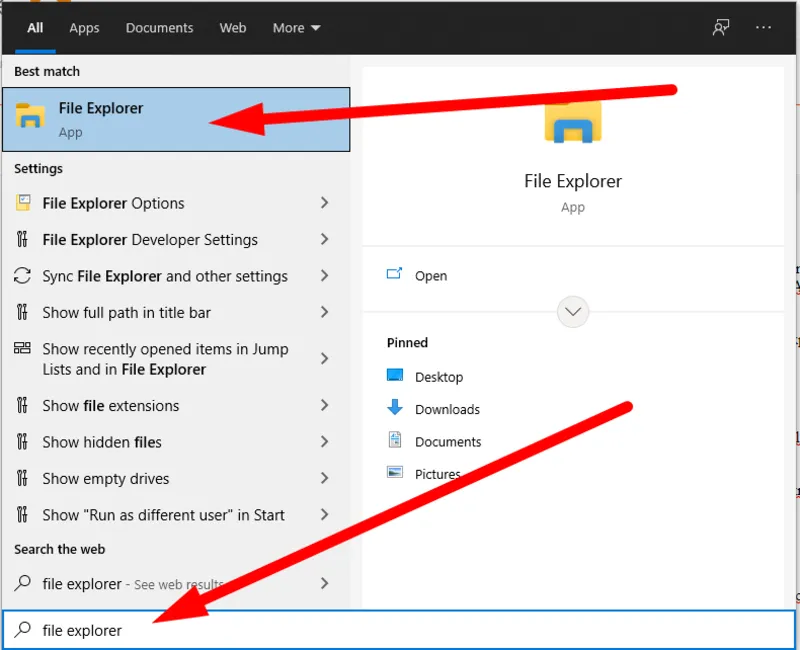Click 'file explorer - See web results' text
The width and height of the screenshot is (800, 650).
[133, 584]
